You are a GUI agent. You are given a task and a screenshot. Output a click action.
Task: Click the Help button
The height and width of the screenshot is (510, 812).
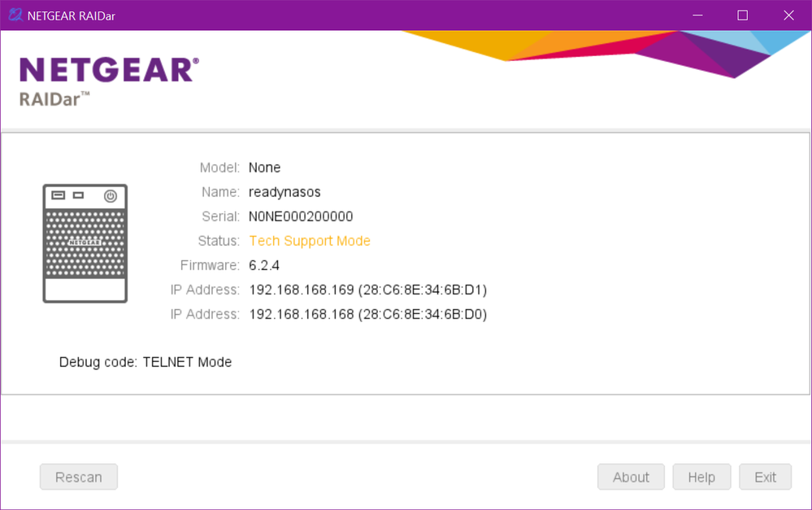point(701,477)
